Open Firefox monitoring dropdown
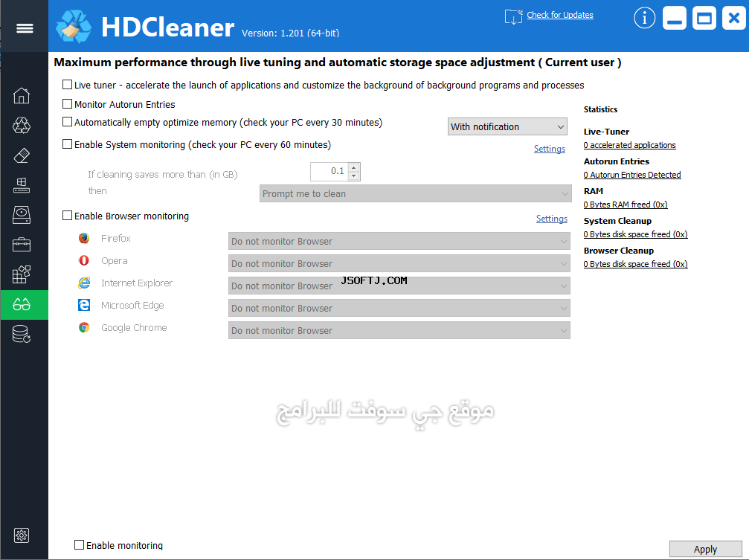 (399, 241)
